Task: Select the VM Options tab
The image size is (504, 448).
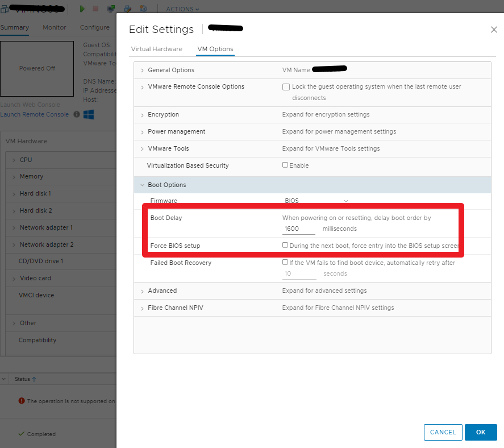Action: coord(215,49)
